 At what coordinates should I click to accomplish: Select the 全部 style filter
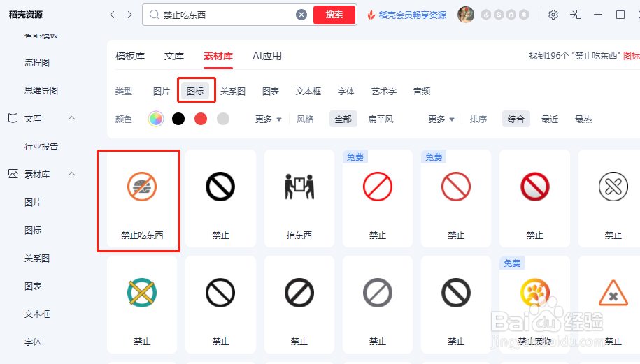coord(343,119)
